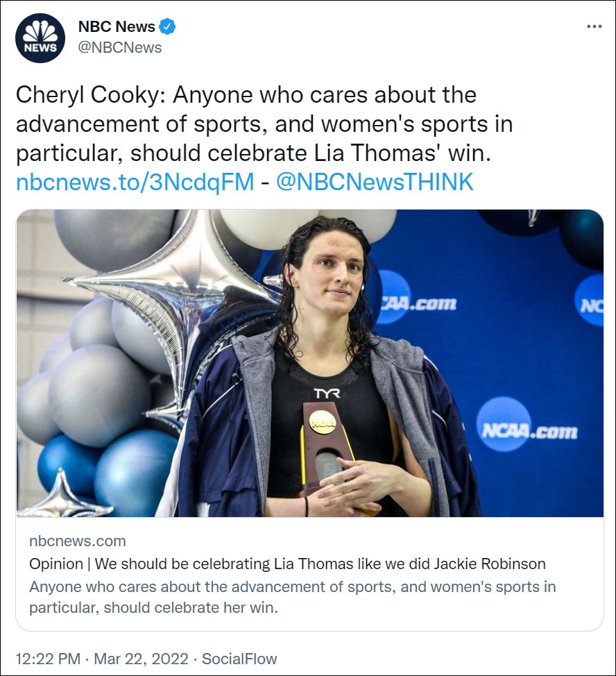Click the TYR logo on the swimsuit

327,394
